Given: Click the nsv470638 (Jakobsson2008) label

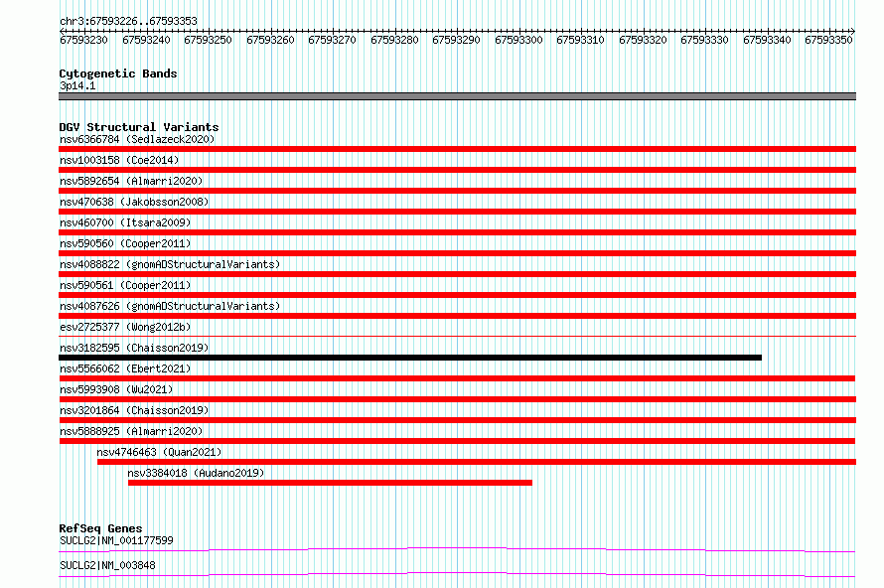Looking at the screenshot, I should (134, 202).
